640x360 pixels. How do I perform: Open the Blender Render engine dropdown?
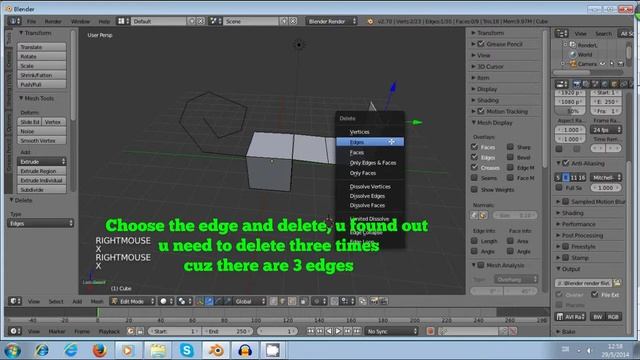click(332, 21)
